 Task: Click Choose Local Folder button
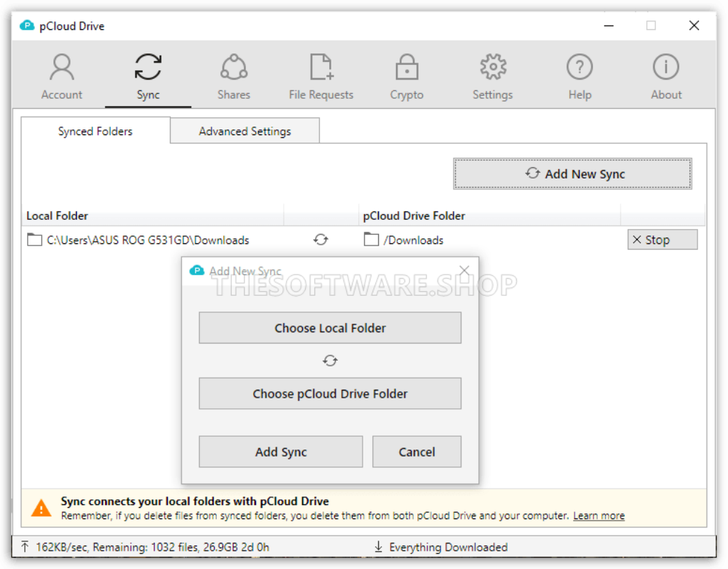click(x=330, y=328)
